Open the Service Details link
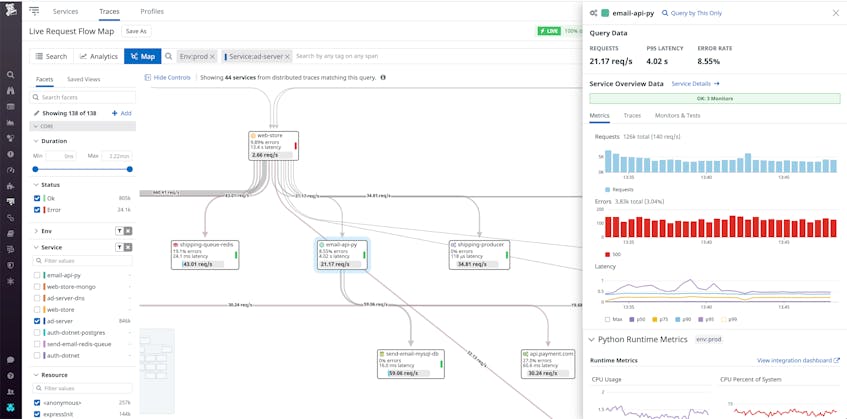This screenshot has height=419, width=847. pyautogui.click(x=695, y=84)
